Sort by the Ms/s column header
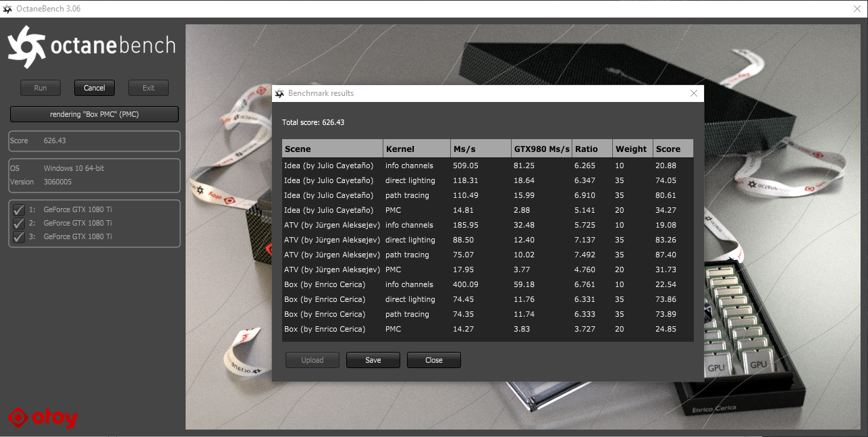 point(481,149)
